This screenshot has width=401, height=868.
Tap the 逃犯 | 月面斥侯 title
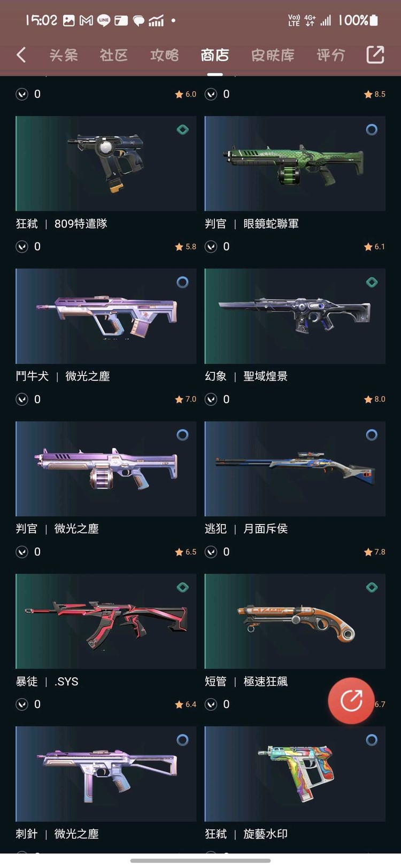coord(246,529)
